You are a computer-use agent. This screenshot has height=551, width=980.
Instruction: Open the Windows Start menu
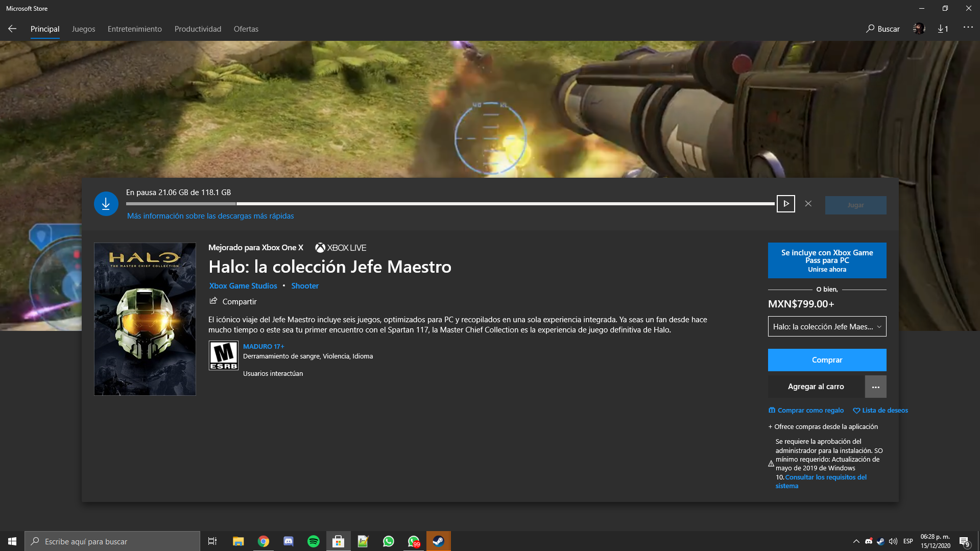(x=12, y=541)
